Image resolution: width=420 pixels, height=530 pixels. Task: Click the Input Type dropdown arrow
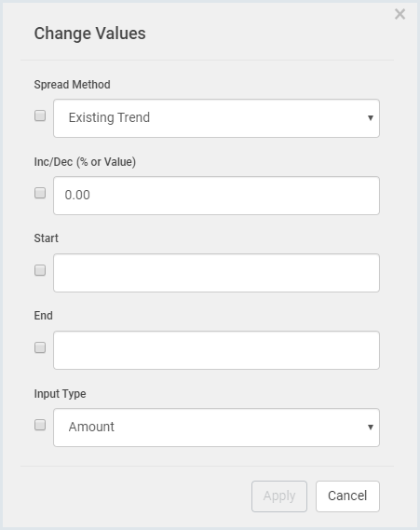click(x=371, y=428)
